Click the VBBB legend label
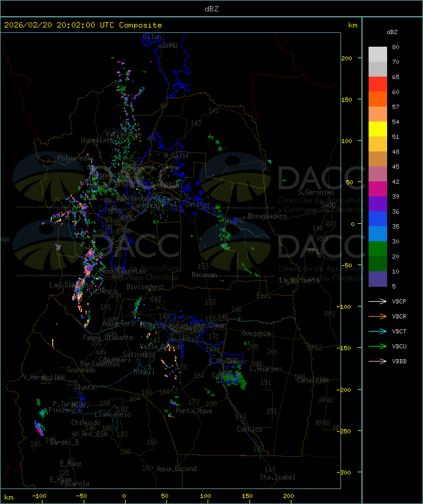 pos(399,362)
